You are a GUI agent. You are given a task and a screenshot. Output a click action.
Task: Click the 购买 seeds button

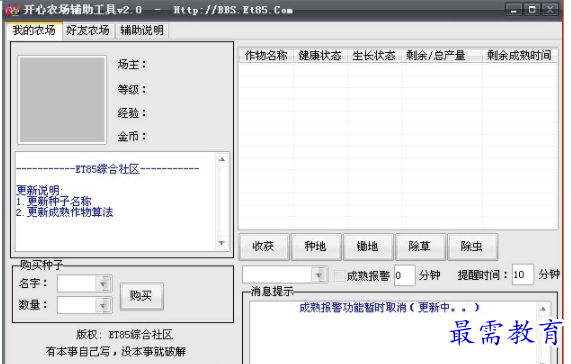click(141, 296)
